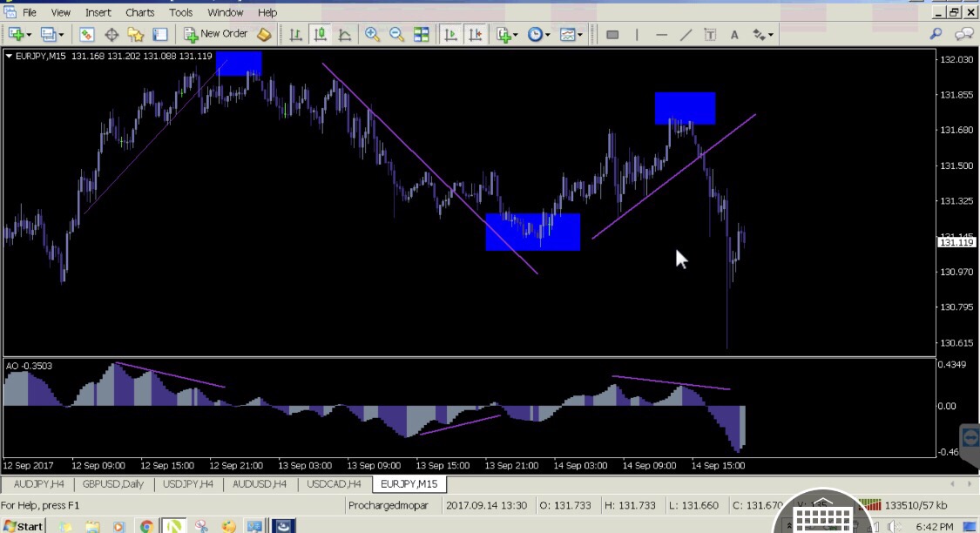Open the Window menu
The width and height of the screenshot is (980, 533).
225,12
